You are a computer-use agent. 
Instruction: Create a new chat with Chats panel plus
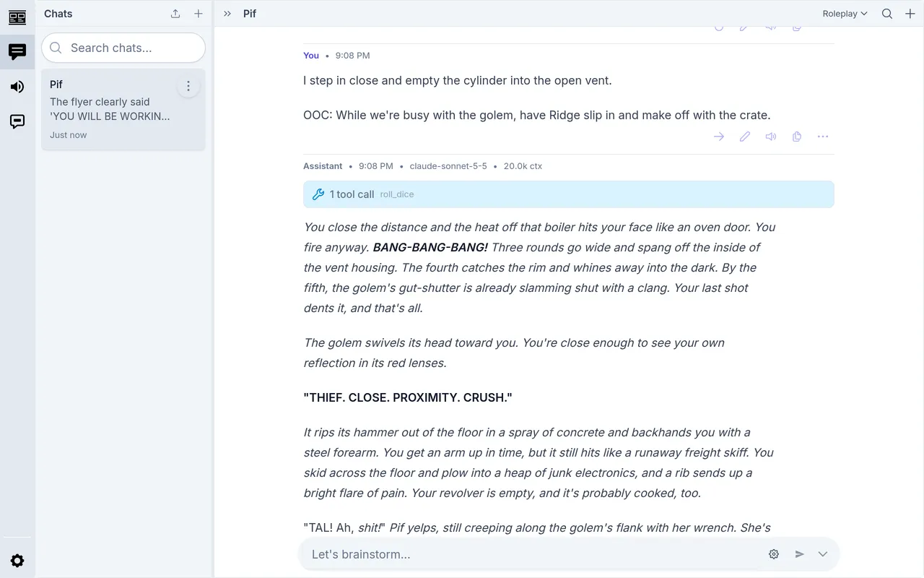pos(199,14)
